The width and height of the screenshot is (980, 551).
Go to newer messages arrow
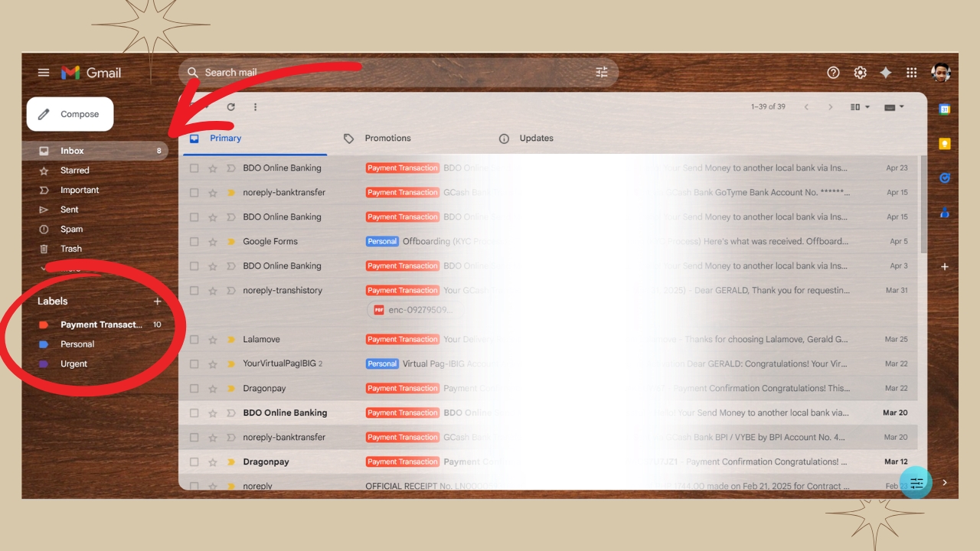pos(806,107)
